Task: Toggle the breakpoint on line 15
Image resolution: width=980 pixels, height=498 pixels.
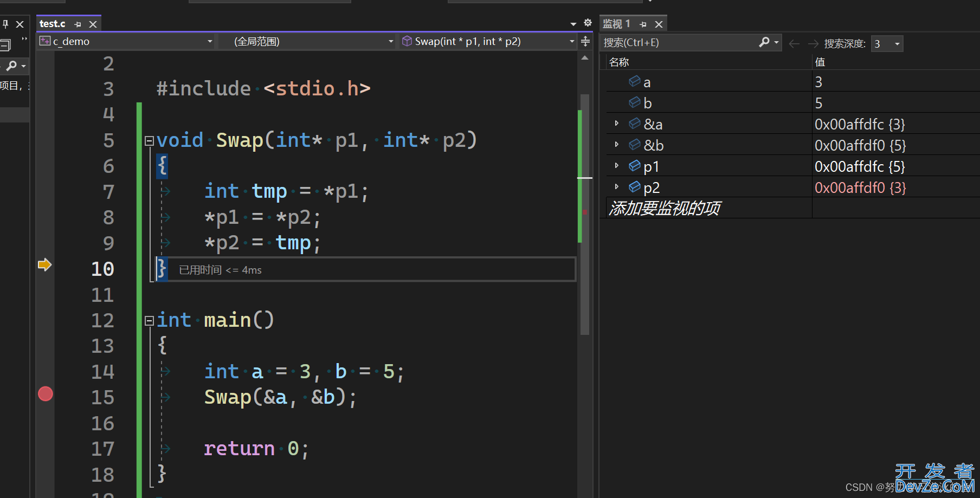Action: (x=46, y=394)
